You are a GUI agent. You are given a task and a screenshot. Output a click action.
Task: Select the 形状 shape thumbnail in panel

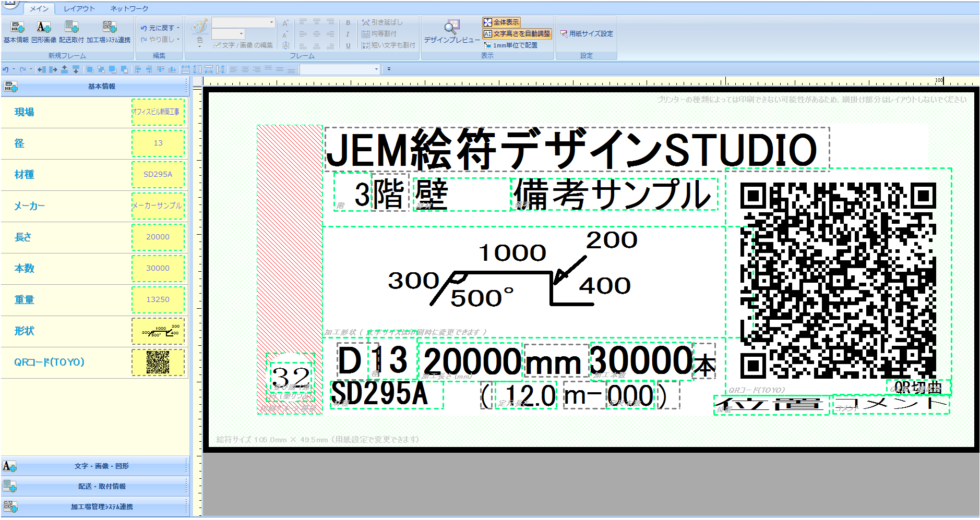coord(158,331)
